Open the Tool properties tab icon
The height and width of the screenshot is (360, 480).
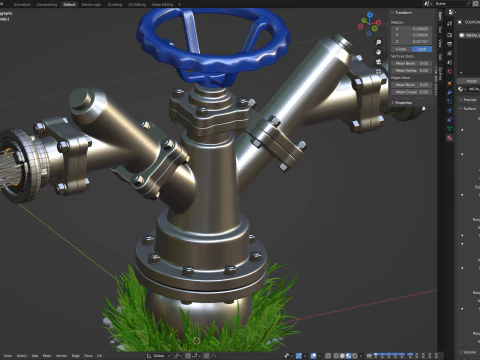point(450,23)
